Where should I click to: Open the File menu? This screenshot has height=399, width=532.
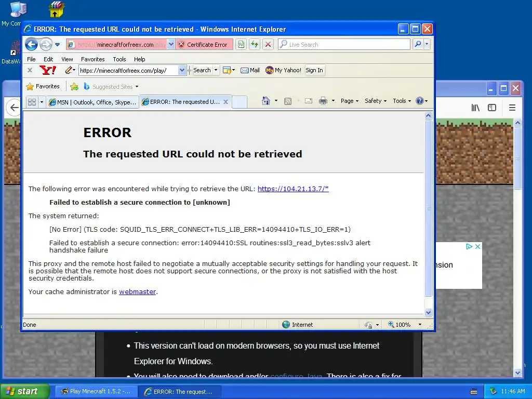(x=31, y=59)
